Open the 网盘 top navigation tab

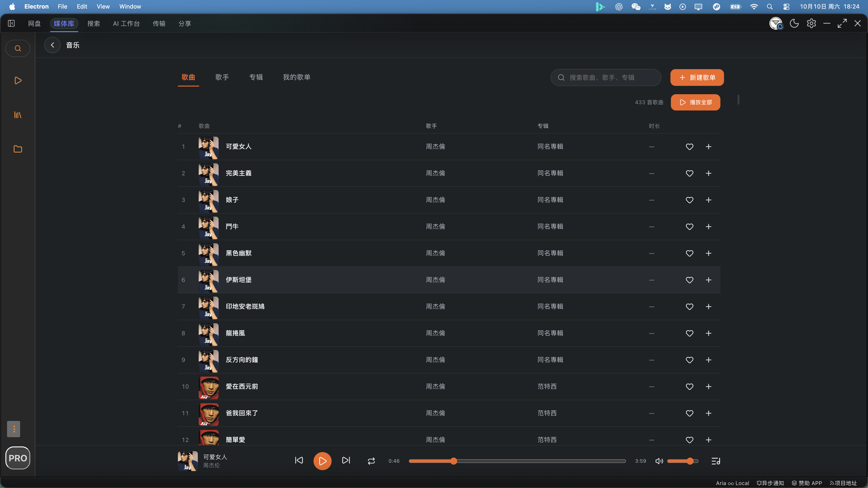click(34, 23)
